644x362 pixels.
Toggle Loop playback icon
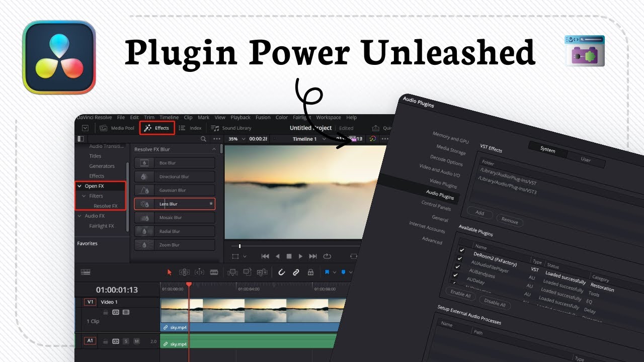click(327, 256)
